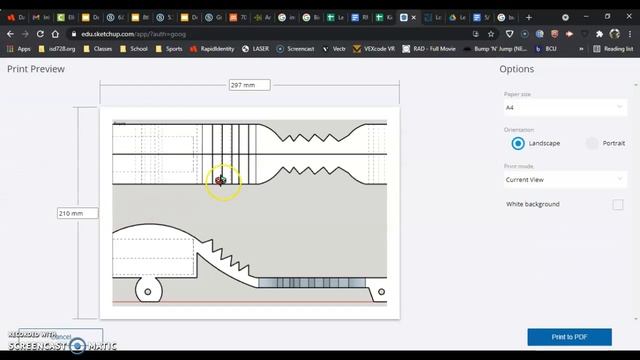The width and height of the screenshot is (640, 360).
Task: Reload the SketchUp page
Action: [40, 34]
